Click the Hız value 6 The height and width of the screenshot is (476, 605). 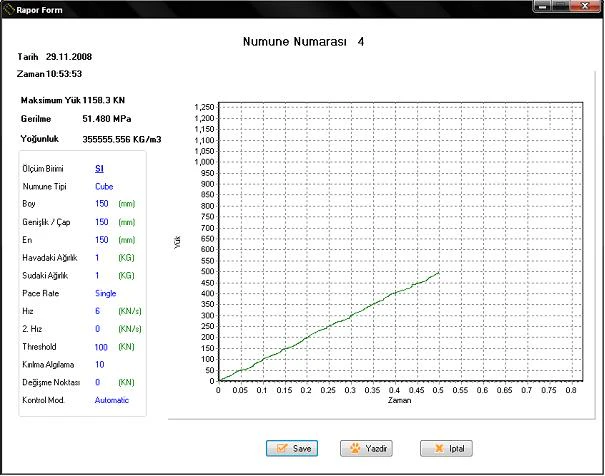tap(97, 311)
